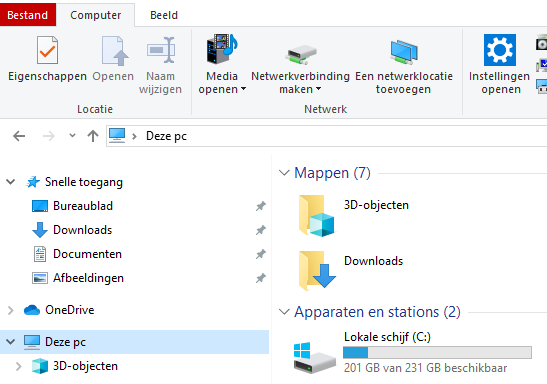The image size is (547, 384).
Task: Click Netwerkverbinding maken drive icon
Action: point(300,55)
